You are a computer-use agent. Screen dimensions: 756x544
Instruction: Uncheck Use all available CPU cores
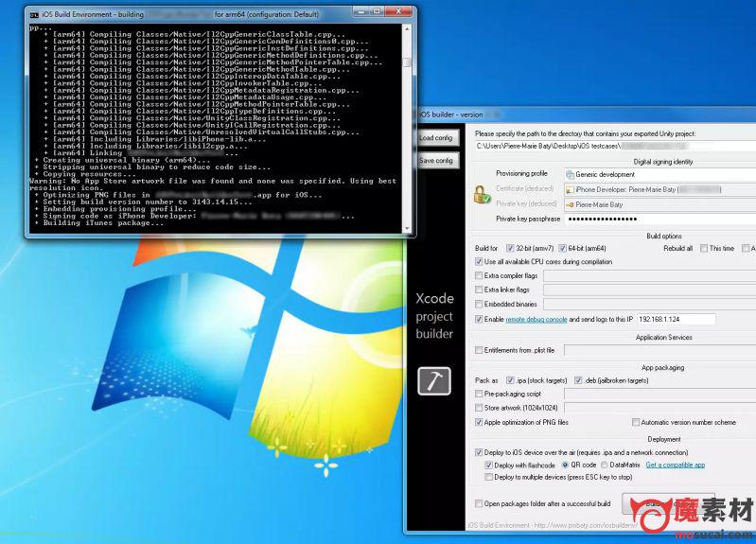point(479,262)
